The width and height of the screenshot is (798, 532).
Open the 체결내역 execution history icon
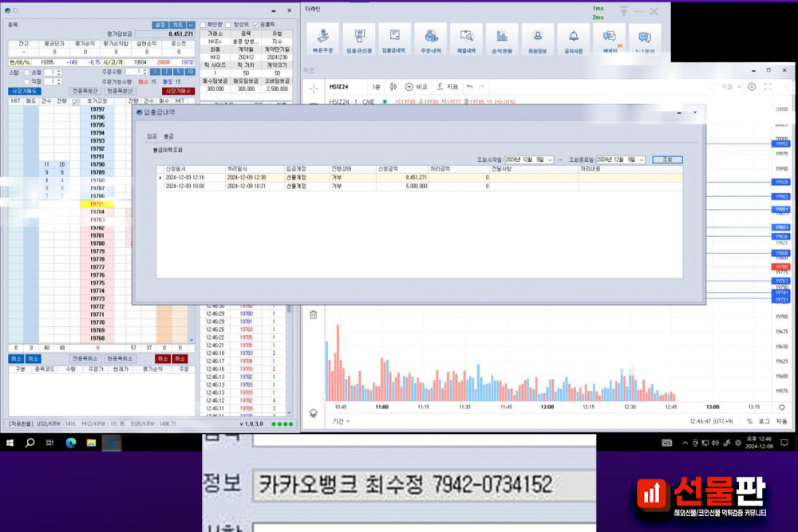tap(466, 39)
